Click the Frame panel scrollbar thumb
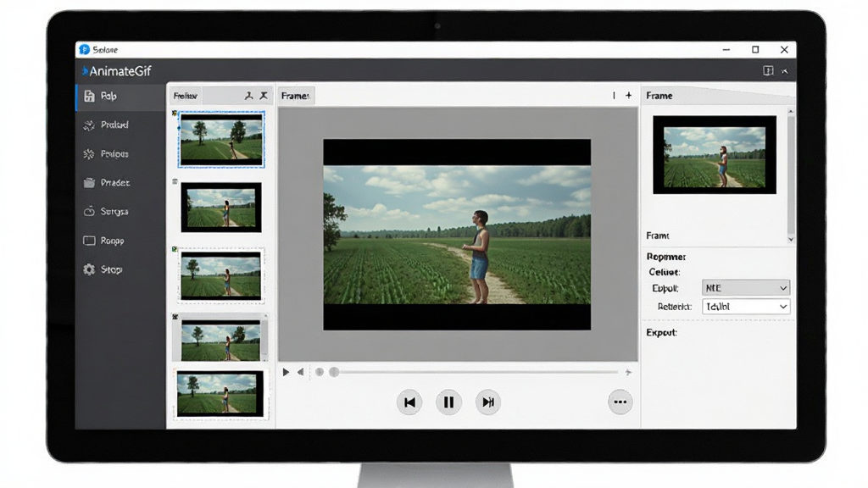The width and height of the screenshot is (868, 488). click(x=791, y=175)
